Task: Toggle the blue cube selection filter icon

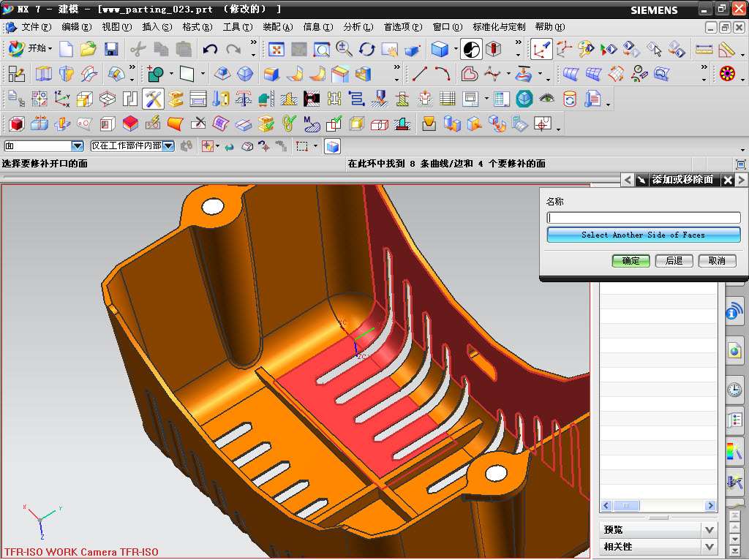Action: point(333,146)
